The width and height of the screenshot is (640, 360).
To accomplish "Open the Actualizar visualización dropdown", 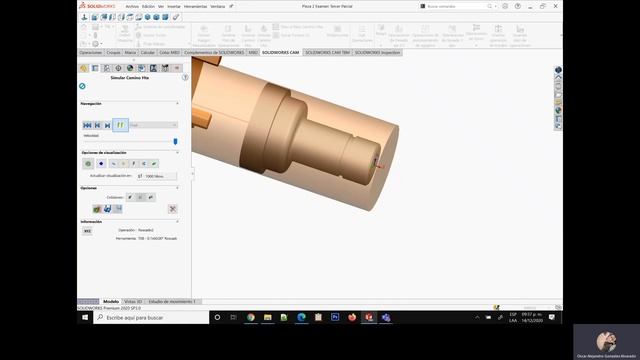I will pos(157,176).
